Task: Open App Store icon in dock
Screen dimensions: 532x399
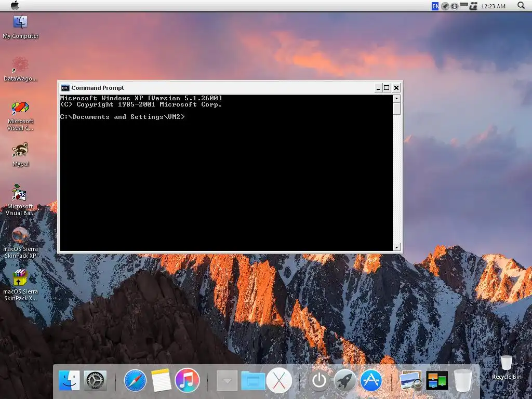Action: (371, 380)
